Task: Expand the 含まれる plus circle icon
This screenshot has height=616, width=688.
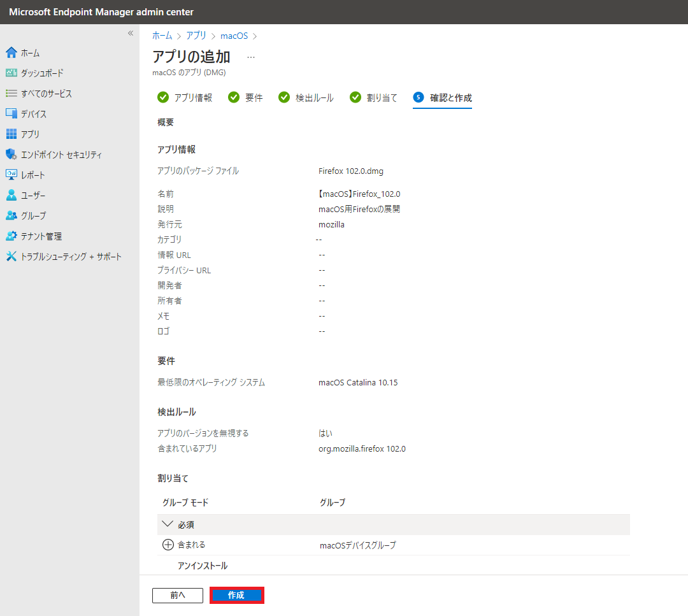Action: click(168, 545)
